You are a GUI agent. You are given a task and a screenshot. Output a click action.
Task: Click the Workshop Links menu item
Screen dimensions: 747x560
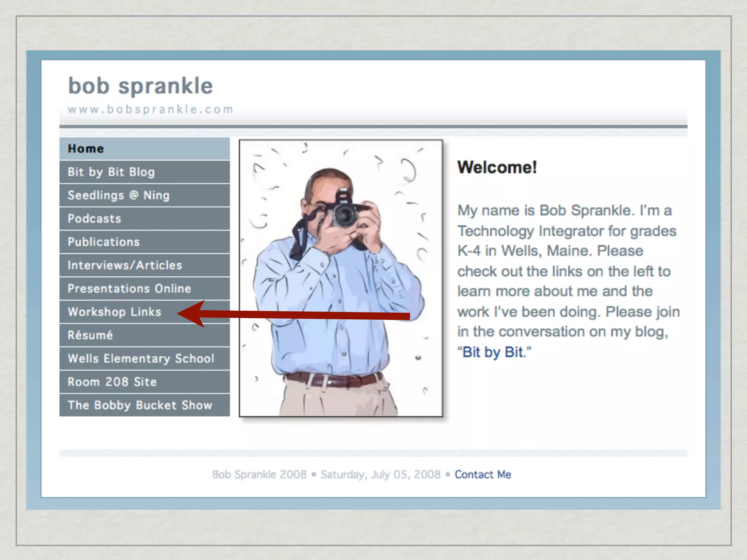pyautogui.click(x=114, y=312)
